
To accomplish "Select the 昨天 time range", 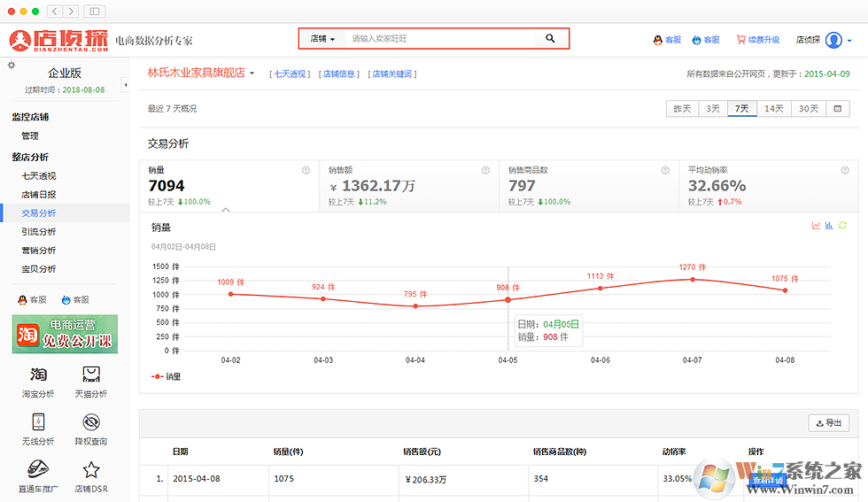I will click(x=682, y=109).
